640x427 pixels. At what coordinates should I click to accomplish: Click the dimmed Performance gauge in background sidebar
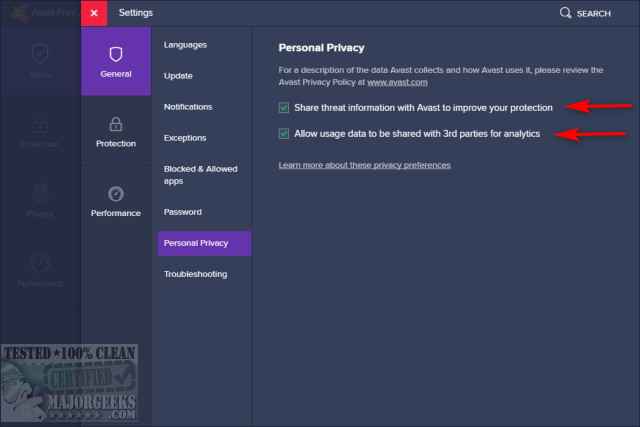pyautogui.click(x=40, y=263)
